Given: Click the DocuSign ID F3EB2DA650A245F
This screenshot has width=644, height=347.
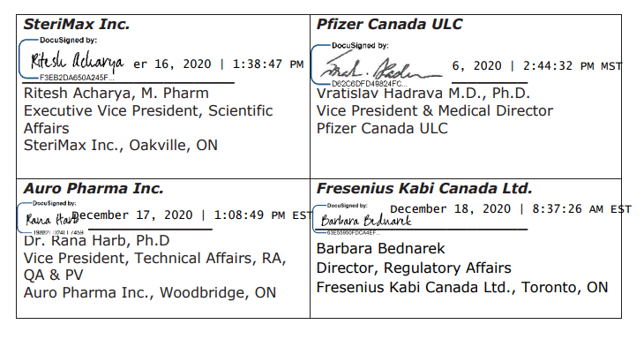Looking at the screenshot, I should 77,78.
